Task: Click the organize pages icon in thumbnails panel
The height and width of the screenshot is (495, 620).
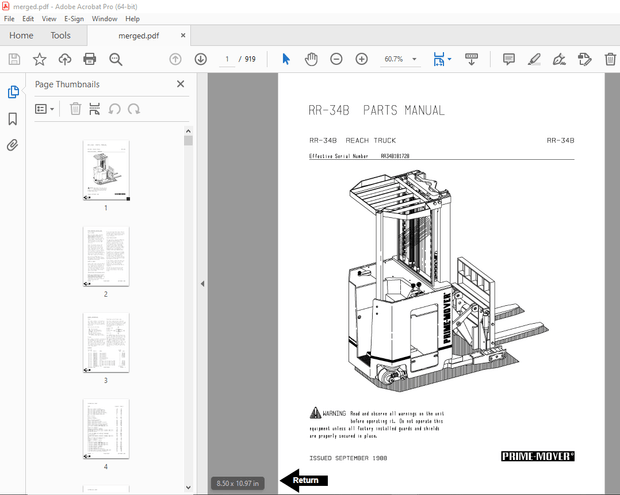Action: click(95, 109)
